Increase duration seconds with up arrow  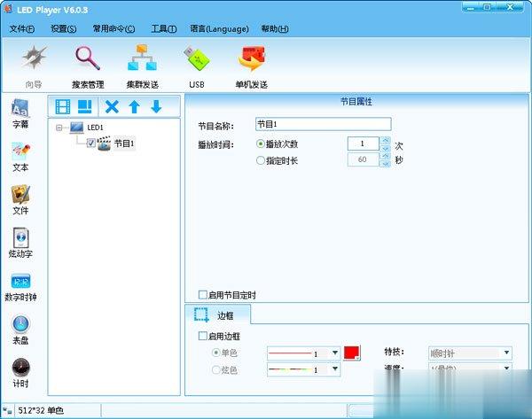pyautogui.click(x=385, y=156)
